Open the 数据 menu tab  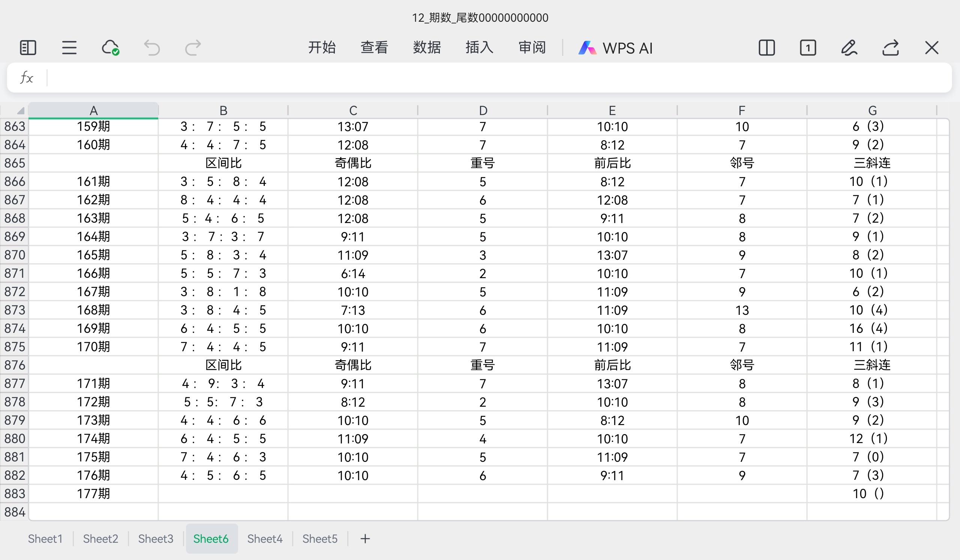tap(427, 48)
